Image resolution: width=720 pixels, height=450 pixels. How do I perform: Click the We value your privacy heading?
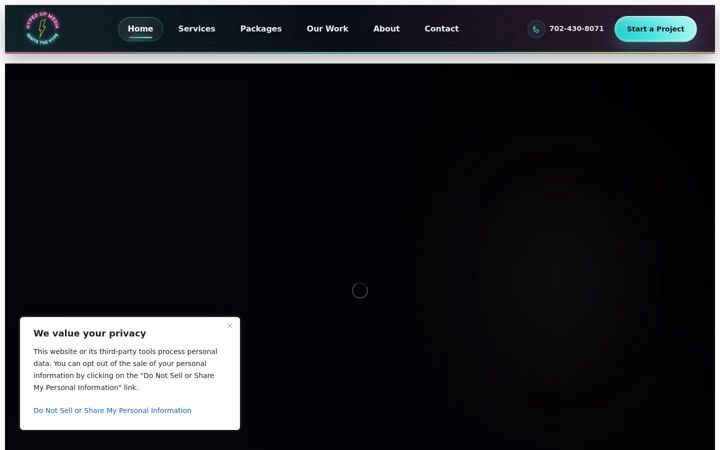[x=90, y=333]
